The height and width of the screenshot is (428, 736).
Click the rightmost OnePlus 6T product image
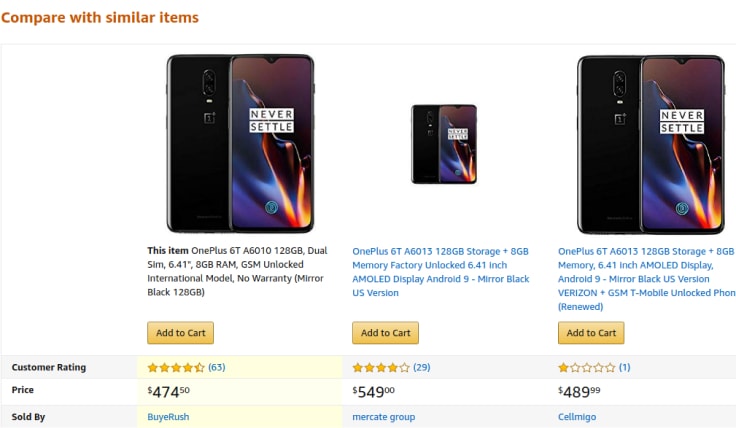651,144
